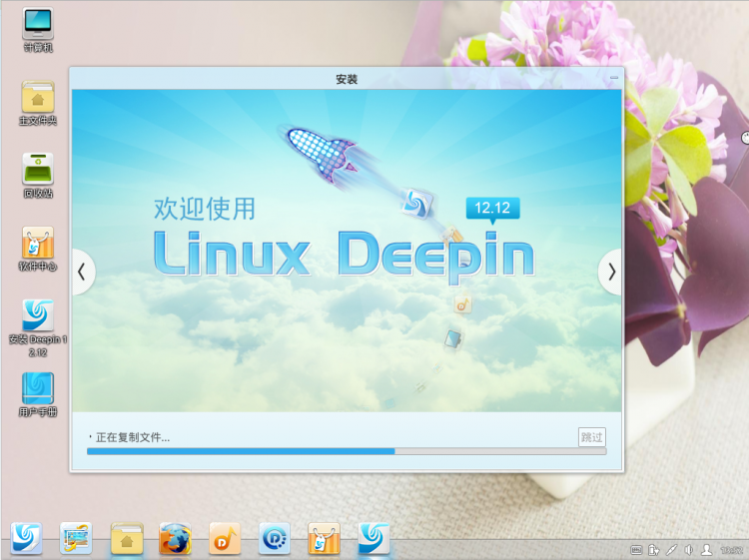Launch Firefox from the dock
Viewport: 749px width, 560px height.
(x=176, y=538)
